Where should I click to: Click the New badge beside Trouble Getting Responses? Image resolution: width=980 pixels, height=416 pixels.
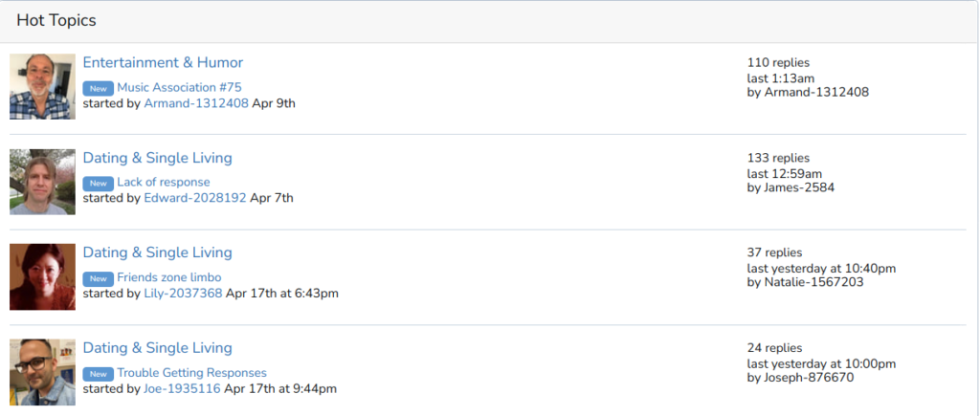(x=99, y=374)
